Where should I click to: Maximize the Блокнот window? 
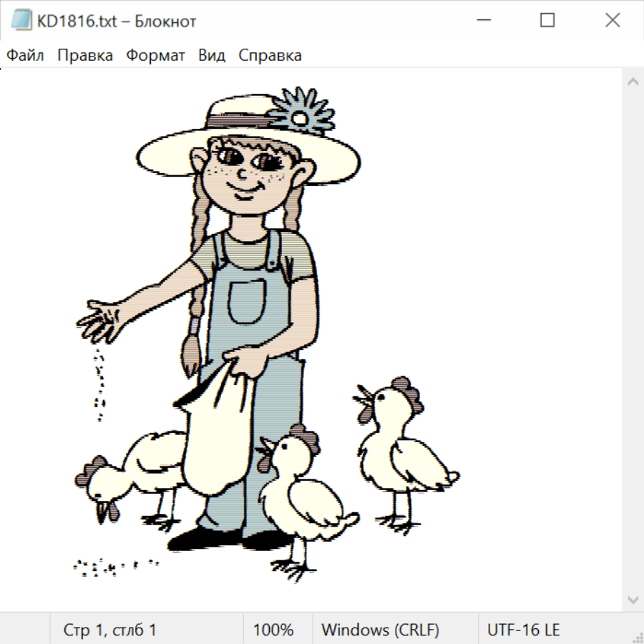pos(547,21)
